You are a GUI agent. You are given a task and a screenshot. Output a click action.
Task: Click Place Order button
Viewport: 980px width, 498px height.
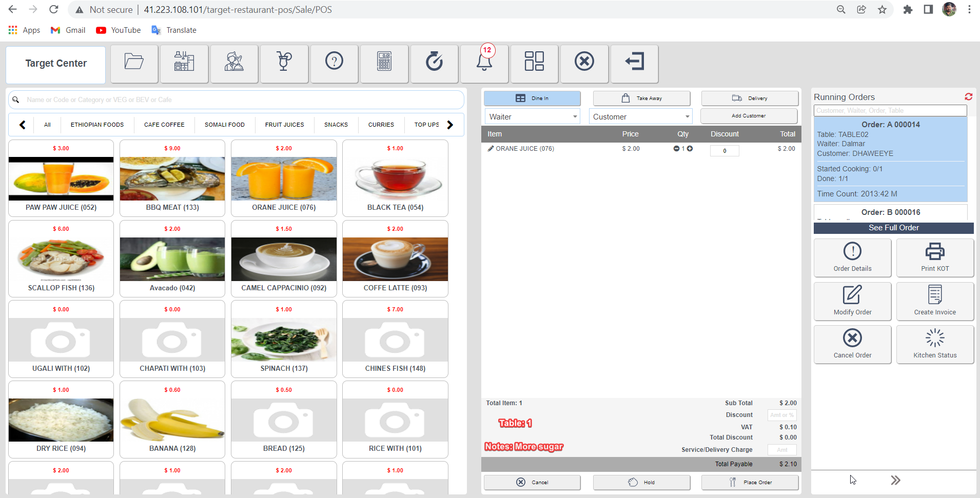pos(750,482)
